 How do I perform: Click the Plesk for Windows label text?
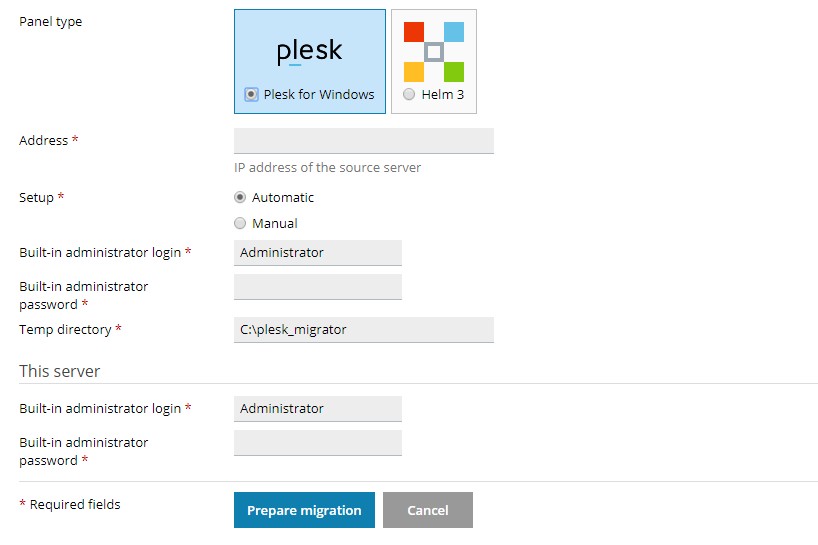319,94
